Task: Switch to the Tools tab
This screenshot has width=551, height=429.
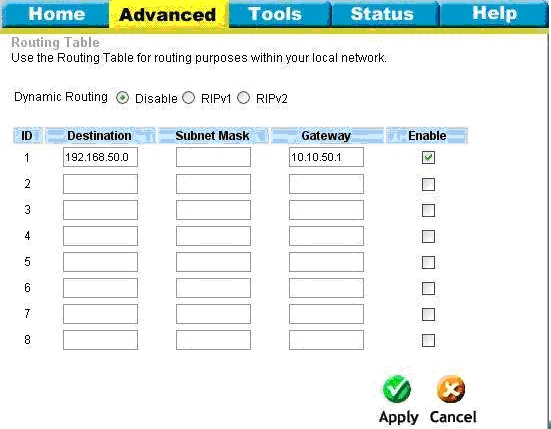Action: pyautogui.click(x=280, y=14)
